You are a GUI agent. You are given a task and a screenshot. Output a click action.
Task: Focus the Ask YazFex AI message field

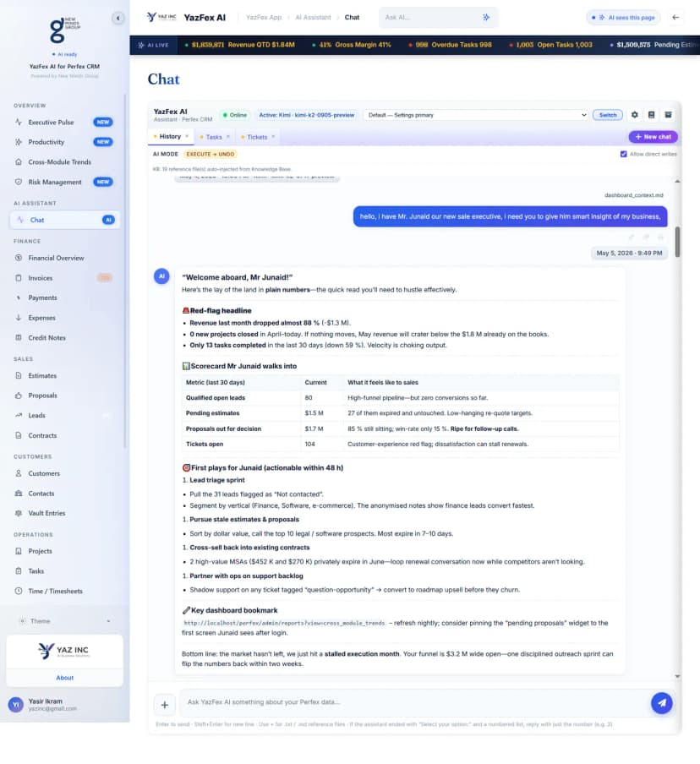coord(413,702)
